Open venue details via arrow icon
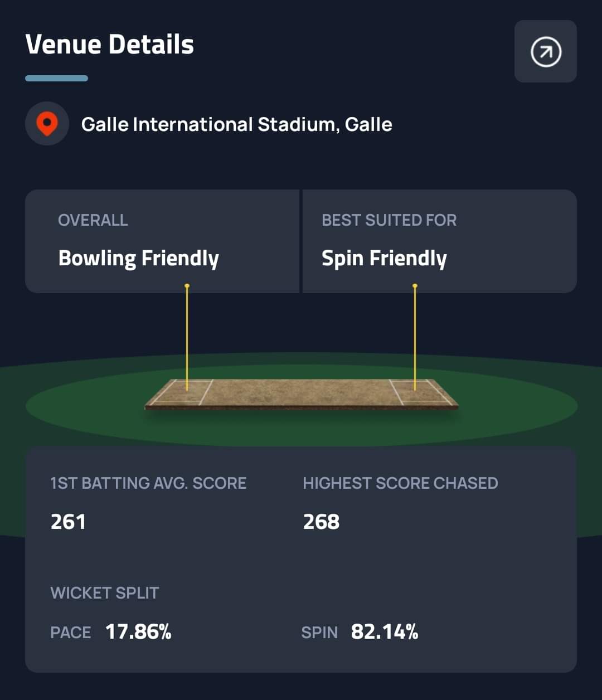Screen dimensions: 602x700 [545, 52]
